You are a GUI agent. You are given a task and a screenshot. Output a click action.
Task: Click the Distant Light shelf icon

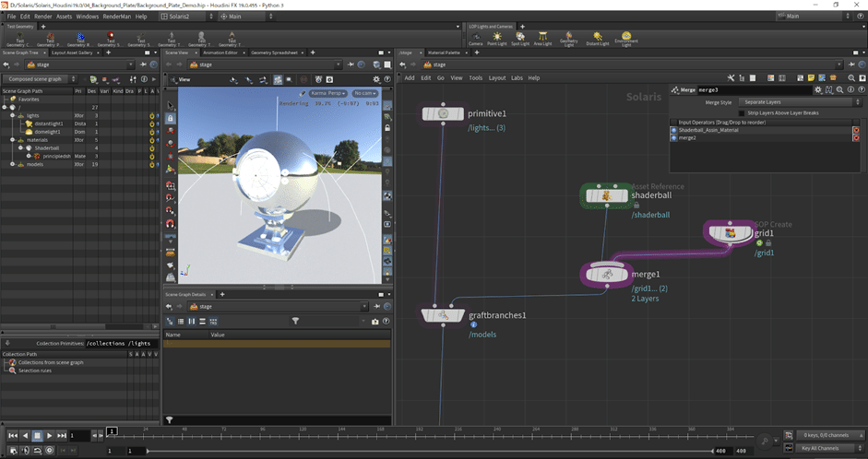[x=598, y=38]
